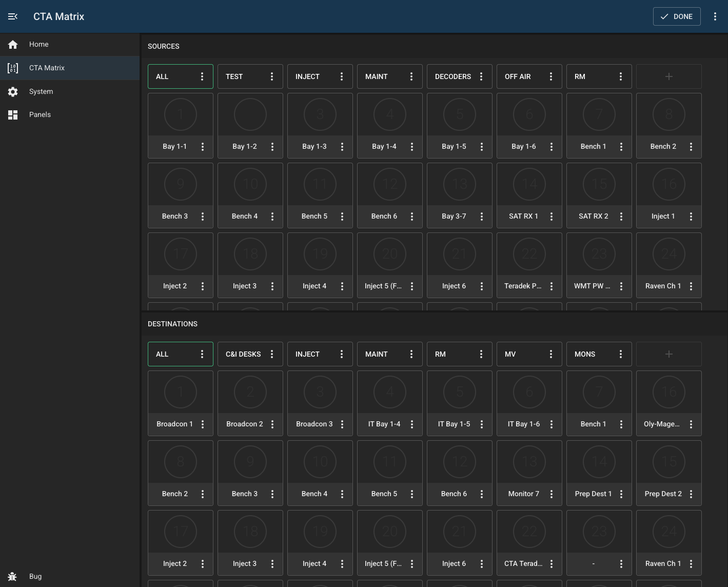Open System settings gear icon

[13, 91]
